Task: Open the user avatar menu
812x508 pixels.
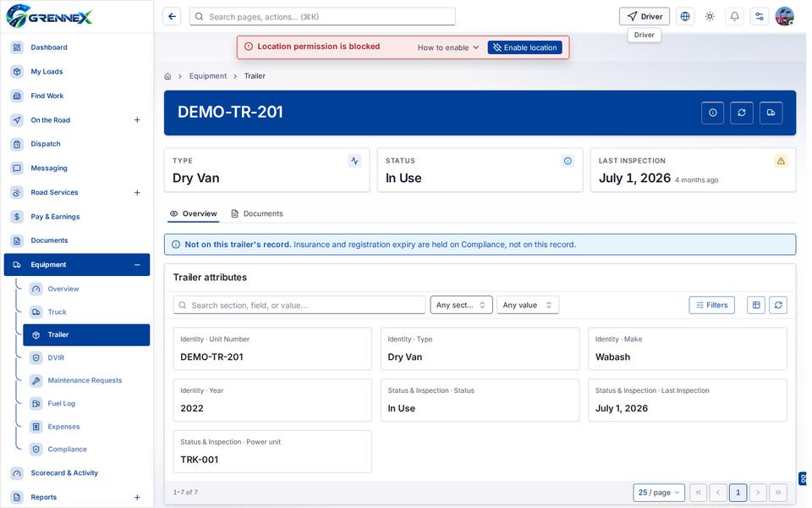Action: pyautogui.click(x=785, y=17)
